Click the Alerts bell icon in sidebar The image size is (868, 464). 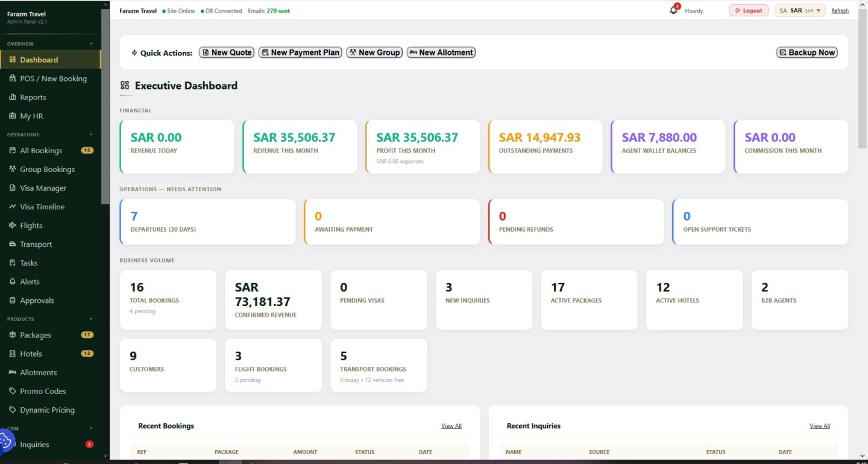(x=13, y=282)
